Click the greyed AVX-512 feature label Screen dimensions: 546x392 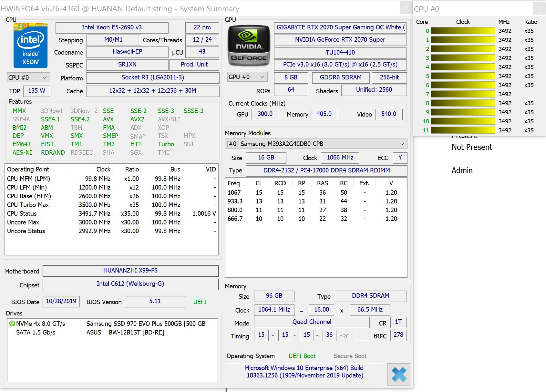click(x=169, y=119)
